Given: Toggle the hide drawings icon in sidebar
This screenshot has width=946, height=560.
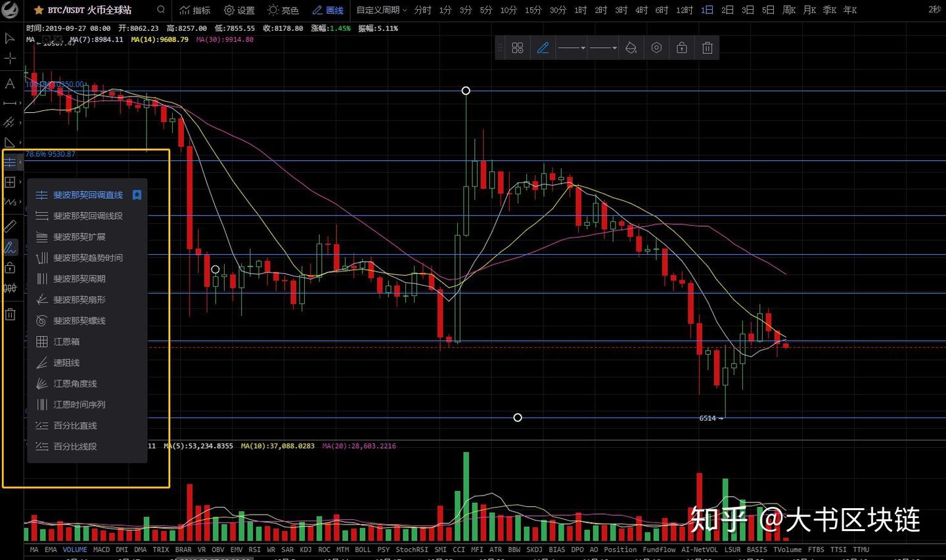Looking at the screenshot, I should (x=10, y=288).
